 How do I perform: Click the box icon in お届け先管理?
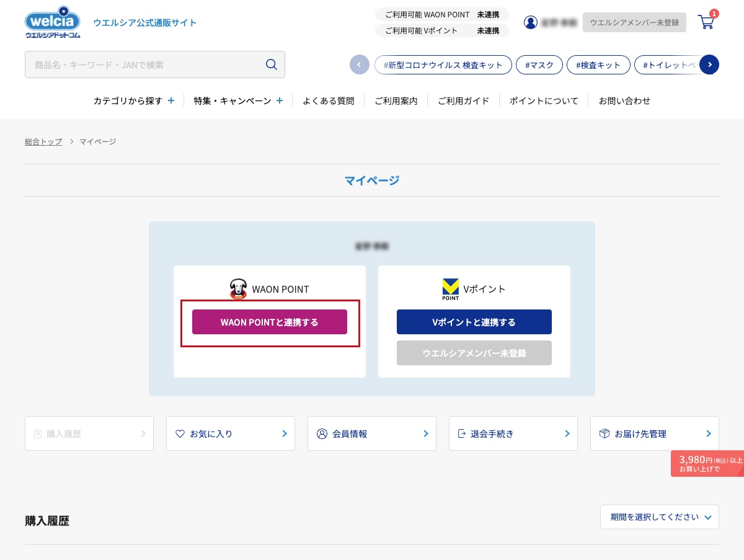(x=604, y=433)
